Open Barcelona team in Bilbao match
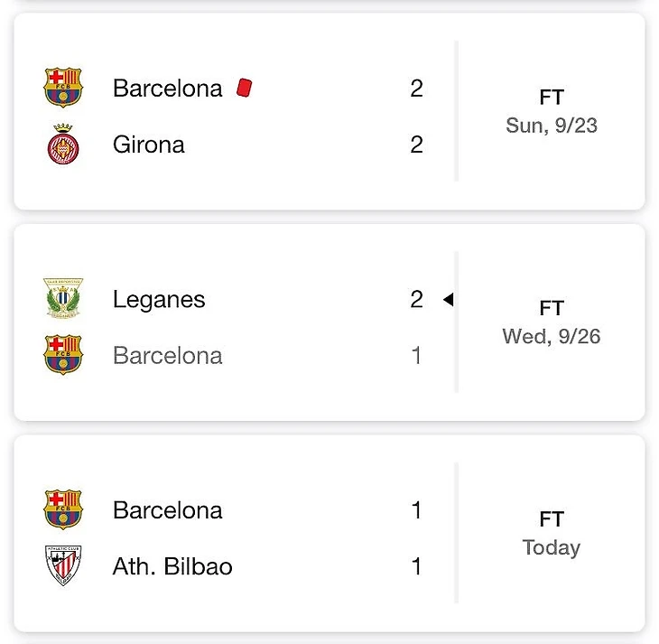Screen dimensions: 659x644 point(167,510)
